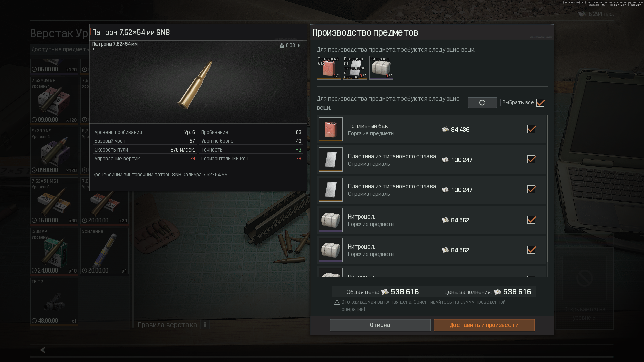Open the TB T7 thermal goggles recipe
This screenshot has width=644, height=362.
tap(54, 302)
